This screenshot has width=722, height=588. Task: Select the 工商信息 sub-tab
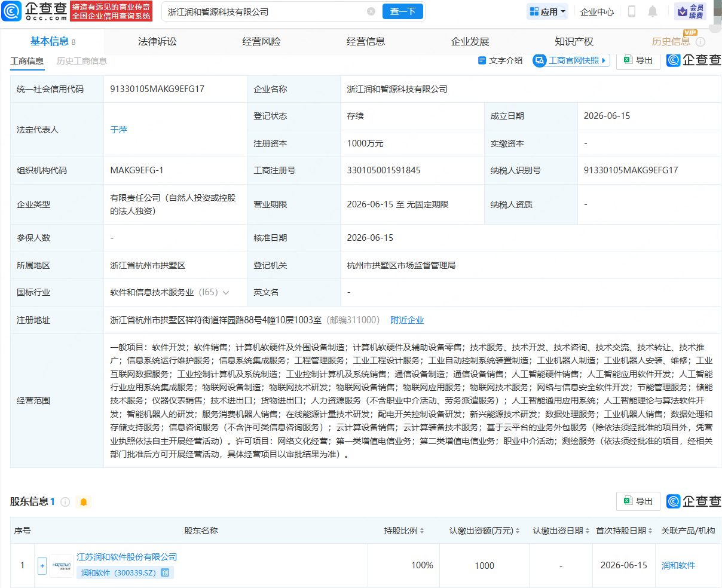point(27,61)
